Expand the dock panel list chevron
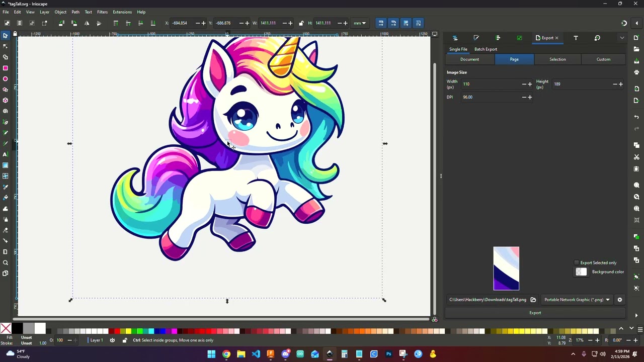This screenshot has width=644, height=362. point(622,38)
